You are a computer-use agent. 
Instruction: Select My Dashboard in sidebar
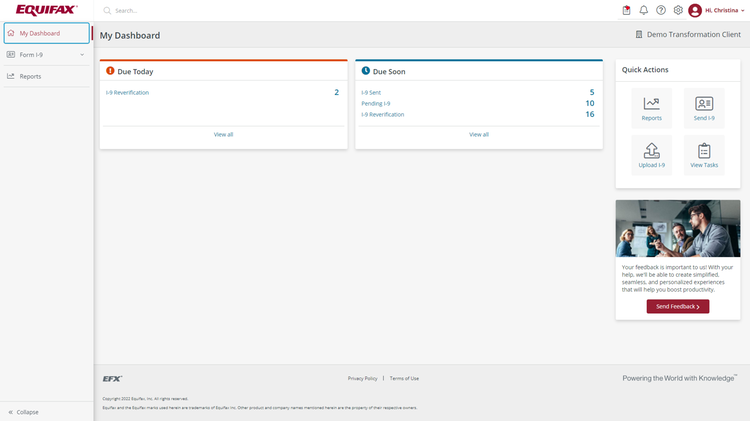click(46, 33)
